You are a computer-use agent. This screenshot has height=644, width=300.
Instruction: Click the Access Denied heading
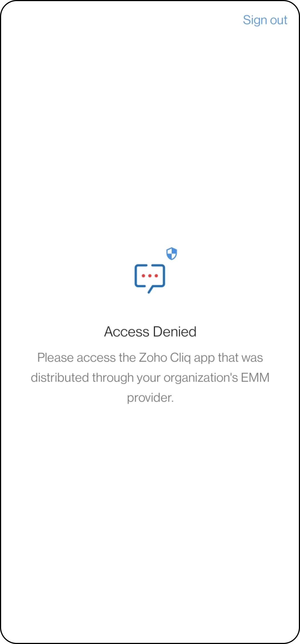150,331
